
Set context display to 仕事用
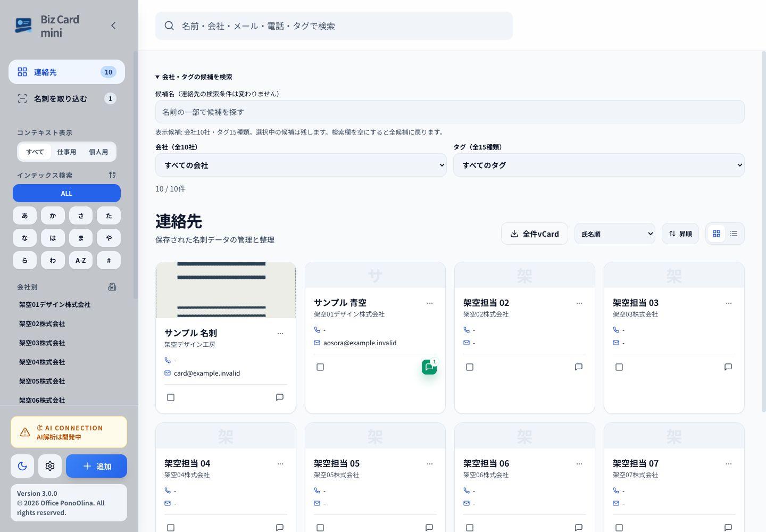point(66,152)
